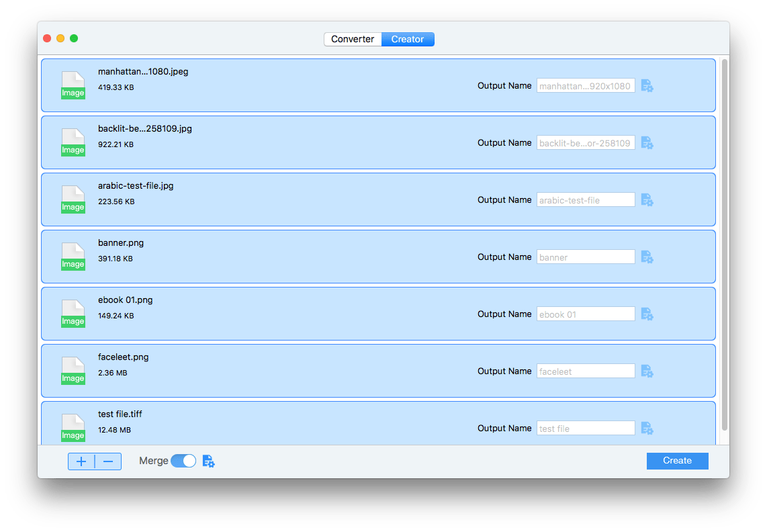This screenshot has width=767, height=532.
Task: Remove selected file with the minus button
Action: click(107, 461)
